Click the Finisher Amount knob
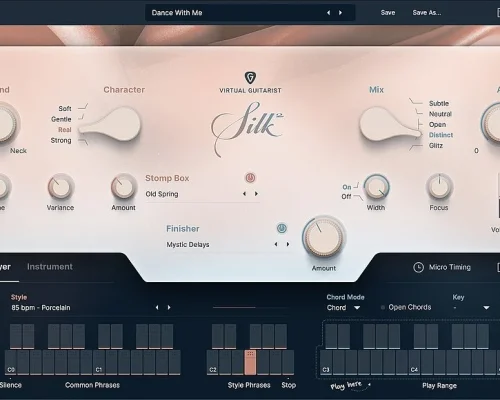The height and width of the screenshot is (400, 500). [x=324, y=238]
